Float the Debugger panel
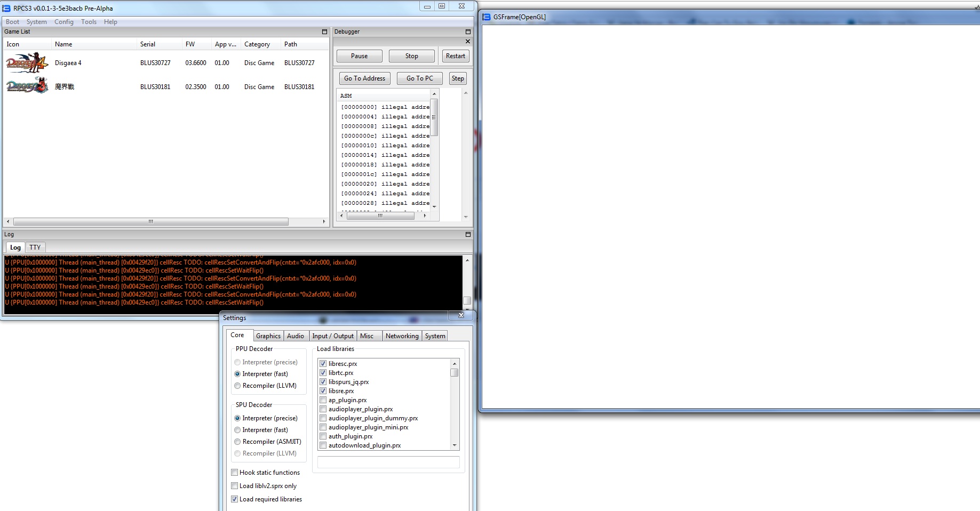Screen dimensions: 980x511 [468, 32]
